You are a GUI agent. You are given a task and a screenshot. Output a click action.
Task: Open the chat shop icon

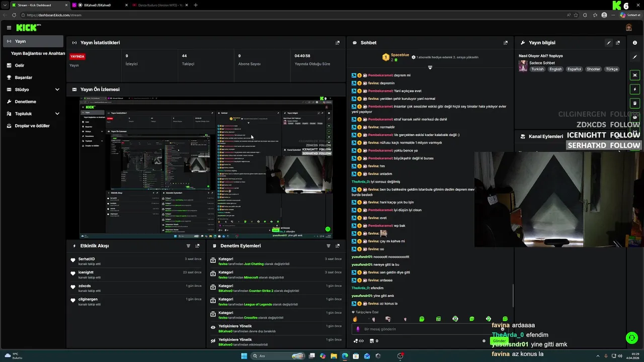click(x=371, y=341)
